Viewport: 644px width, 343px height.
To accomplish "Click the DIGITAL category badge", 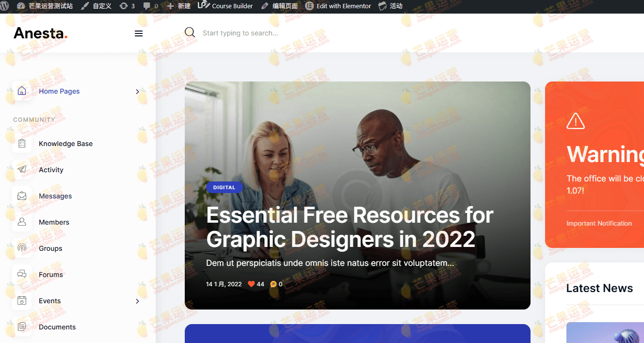I will point(224,187).
